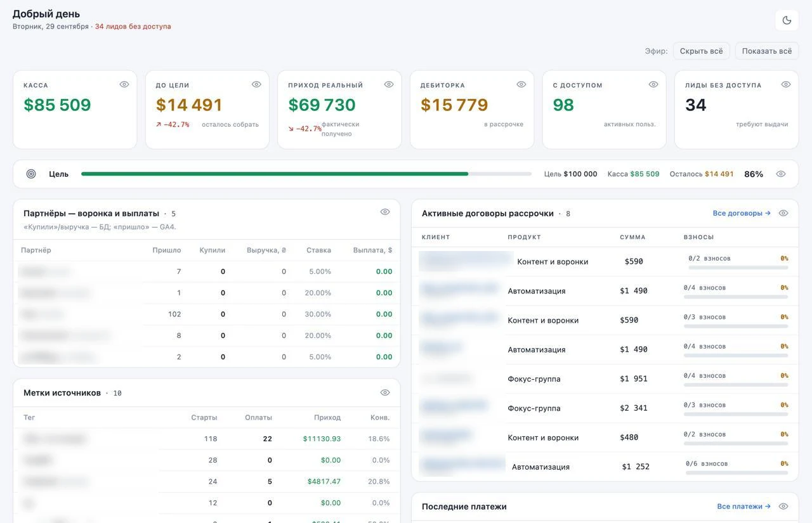
Task: Toggle eye on Метки источников panel
Action: (x=385, y=392)
